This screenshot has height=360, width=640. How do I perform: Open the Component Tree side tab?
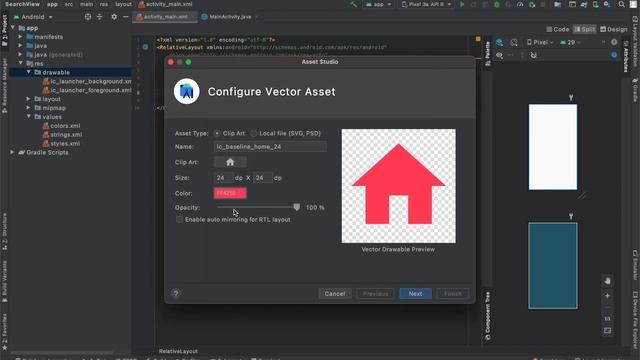487,316
